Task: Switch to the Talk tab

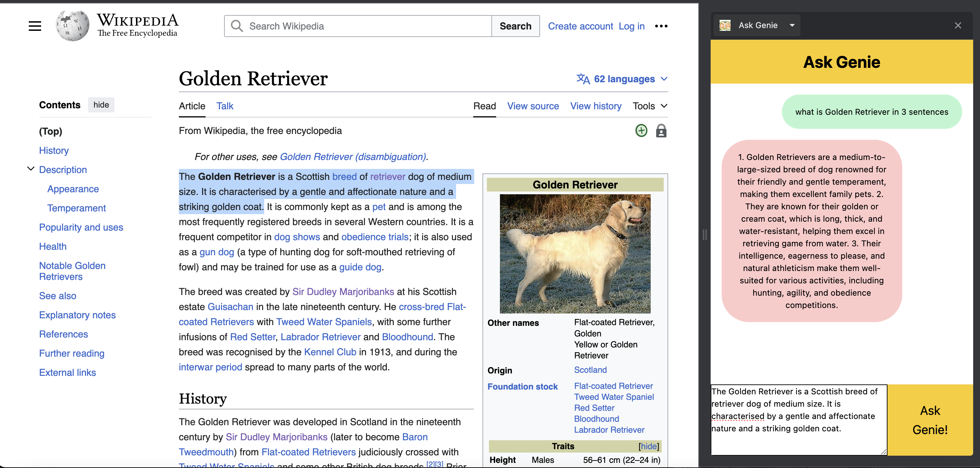Action: (224, 106)
